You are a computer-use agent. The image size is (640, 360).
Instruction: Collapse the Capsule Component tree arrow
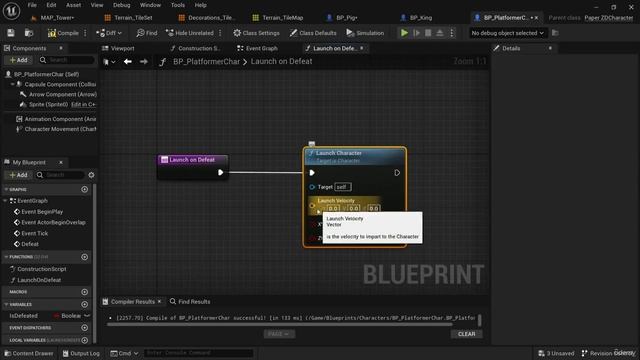click(12, 84)
